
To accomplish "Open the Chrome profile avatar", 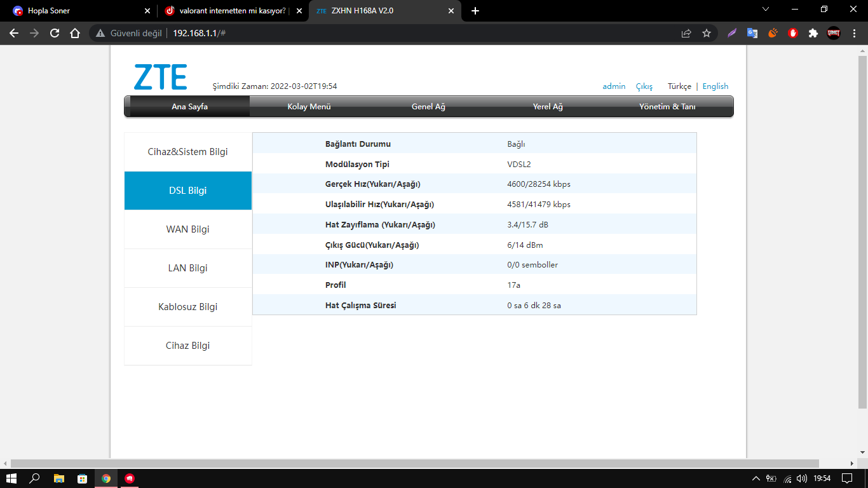I will click(834, 33).
